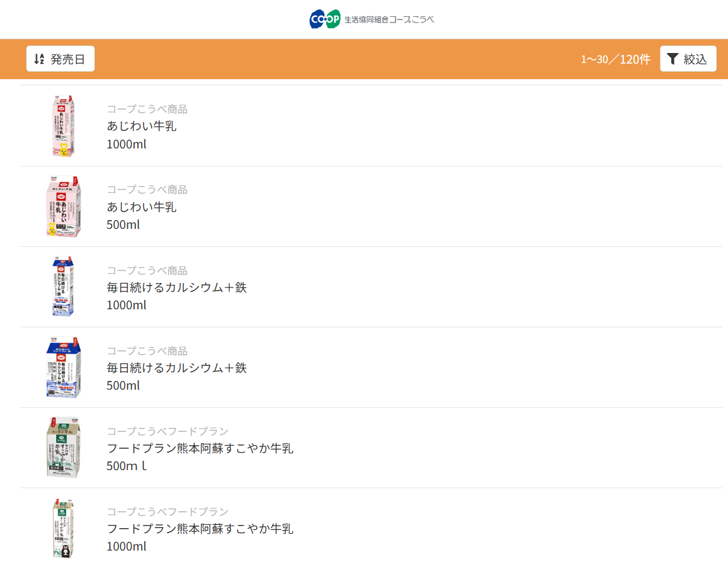Open the second あじわい牛乳 product title

[x=142, y=207]
